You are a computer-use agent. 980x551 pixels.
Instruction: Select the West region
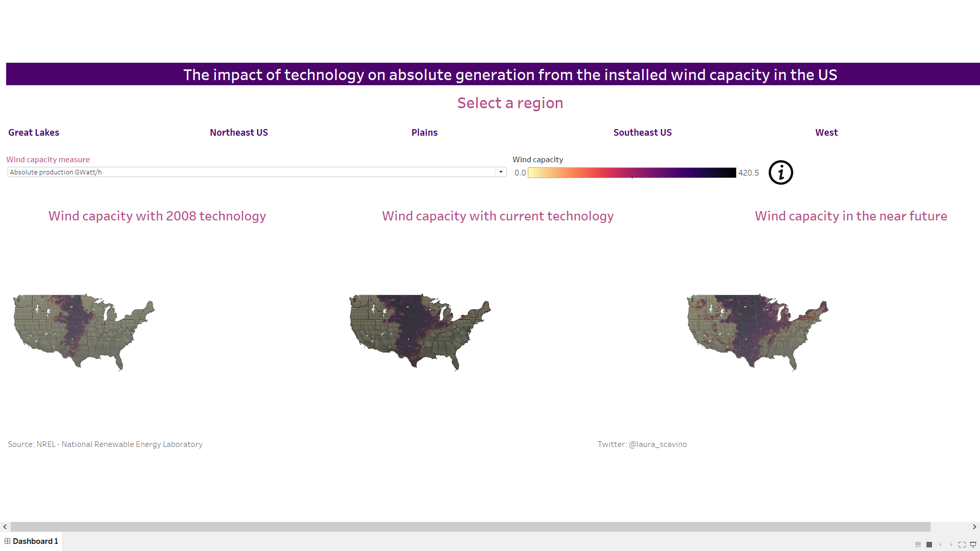click(x=826, y=132)
